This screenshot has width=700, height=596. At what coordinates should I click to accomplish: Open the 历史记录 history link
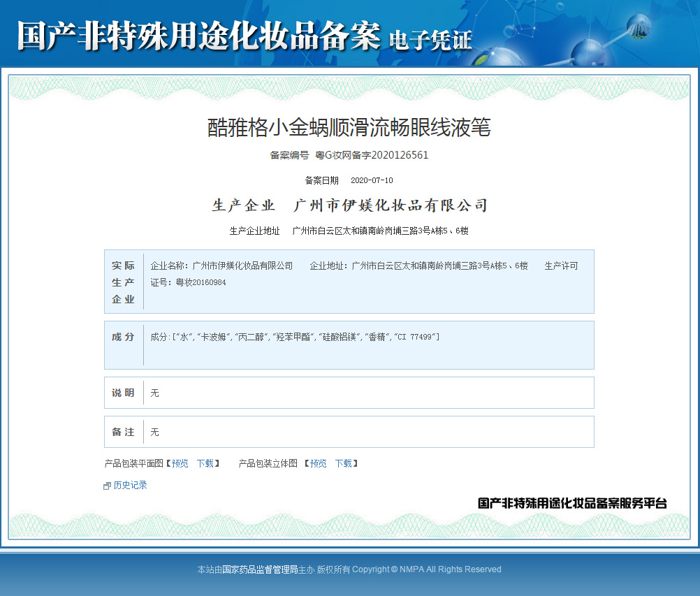point(130,486)
